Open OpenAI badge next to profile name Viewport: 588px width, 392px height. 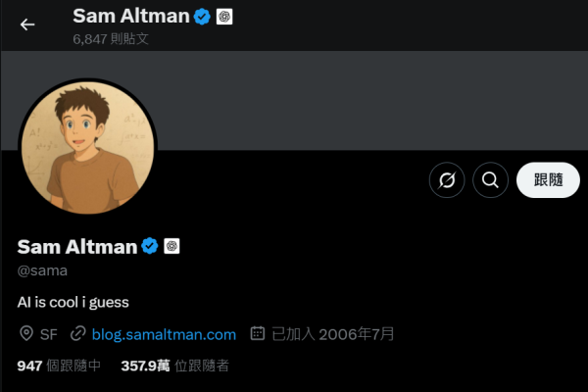[171, 246]
